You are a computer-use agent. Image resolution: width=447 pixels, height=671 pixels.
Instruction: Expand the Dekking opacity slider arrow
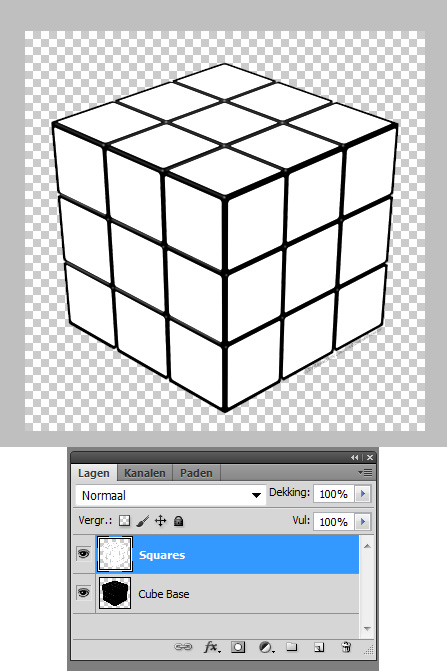pos(363,494)
